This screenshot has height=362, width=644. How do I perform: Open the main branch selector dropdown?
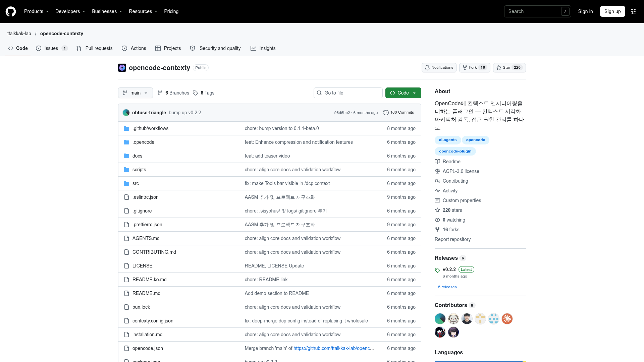pos(136,93)
